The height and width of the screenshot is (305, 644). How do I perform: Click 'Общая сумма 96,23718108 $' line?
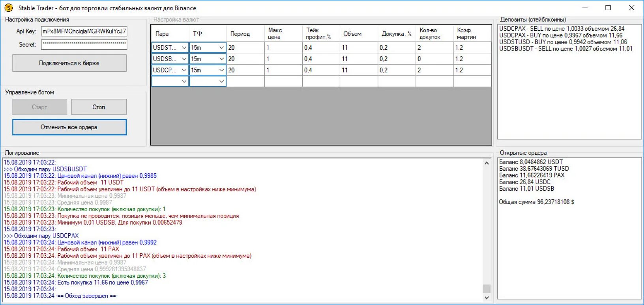point(536,202)
